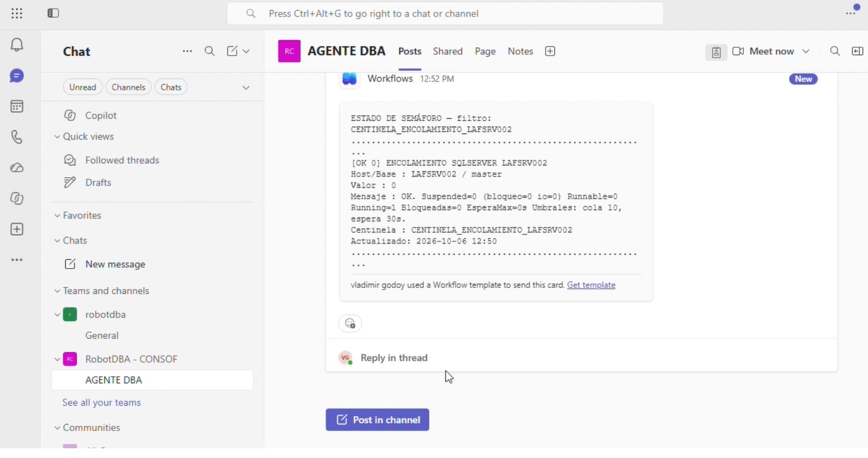Collapse the robotdba team
This screenshot has width=868, height=458.
pos(57,316)
